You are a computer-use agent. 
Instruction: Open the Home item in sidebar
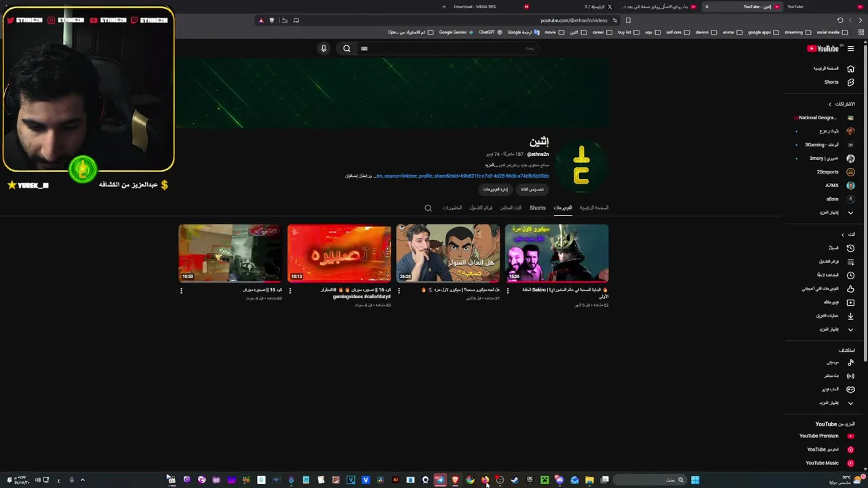point(833,68)
